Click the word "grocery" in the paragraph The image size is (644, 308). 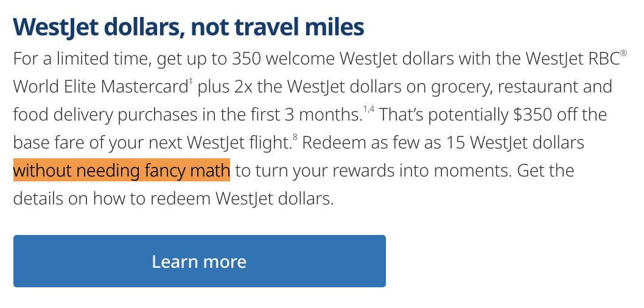451,87
